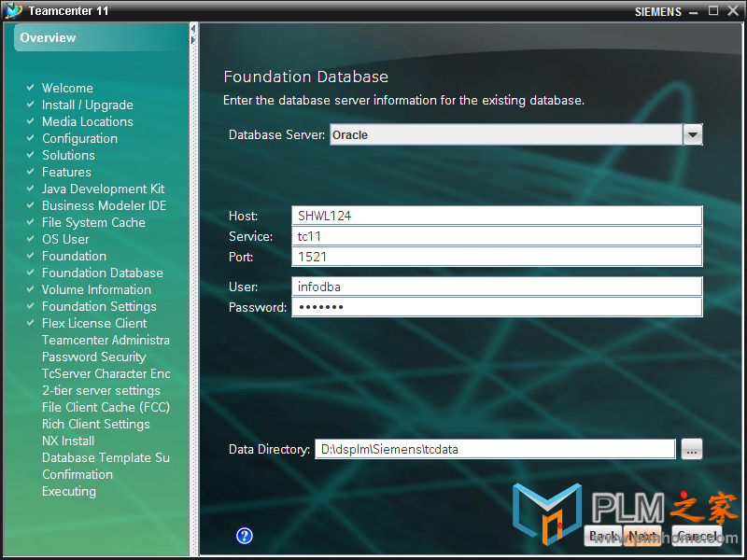The height and width of the screenshot is (560, 747).
Task: Cancel the Teamcenter installation
Action: [x=697, y=536]
